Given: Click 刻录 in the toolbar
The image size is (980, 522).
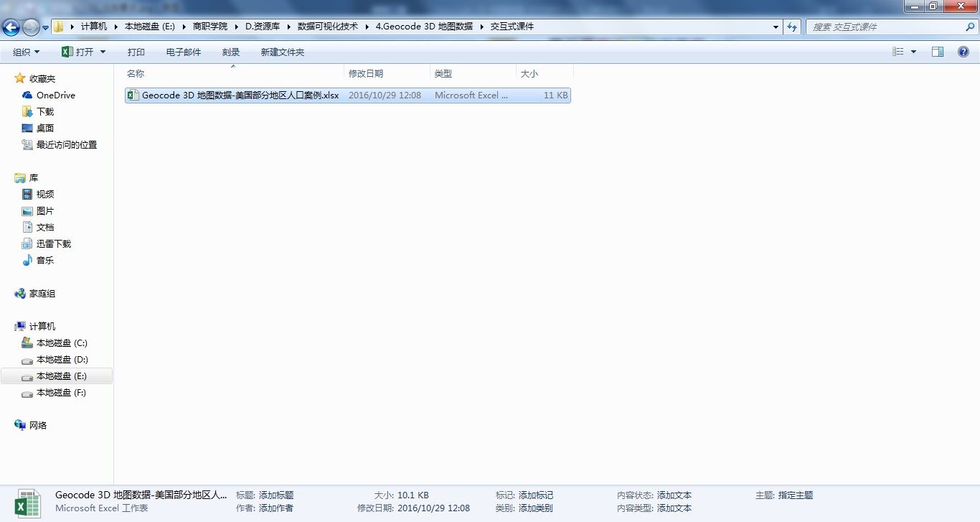Looking at the screenshot, I should click(231, 52).
